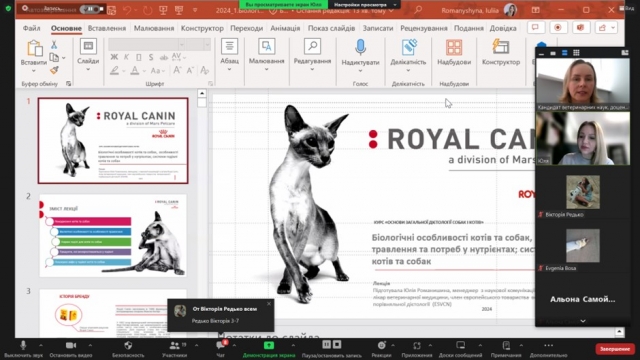Viewport: 640px width, 360px height.
Task: Click the Конструктор designer icon in ribbon
Action: tap(500, 47)
